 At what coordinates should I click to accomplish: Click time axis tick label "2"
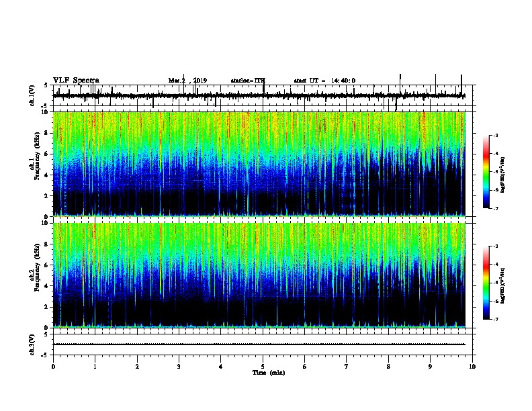coord(137,367)
